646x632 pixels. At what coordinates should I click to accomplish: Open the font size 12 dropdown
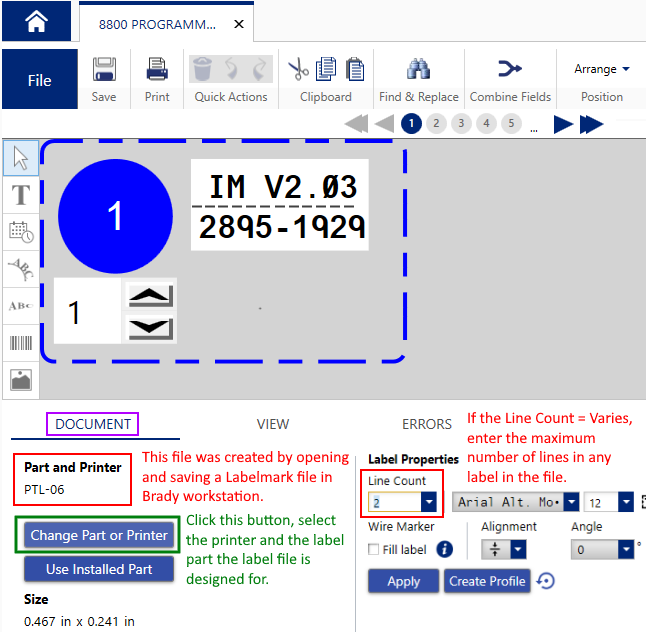pyautogui.click(x=625, y=502)
